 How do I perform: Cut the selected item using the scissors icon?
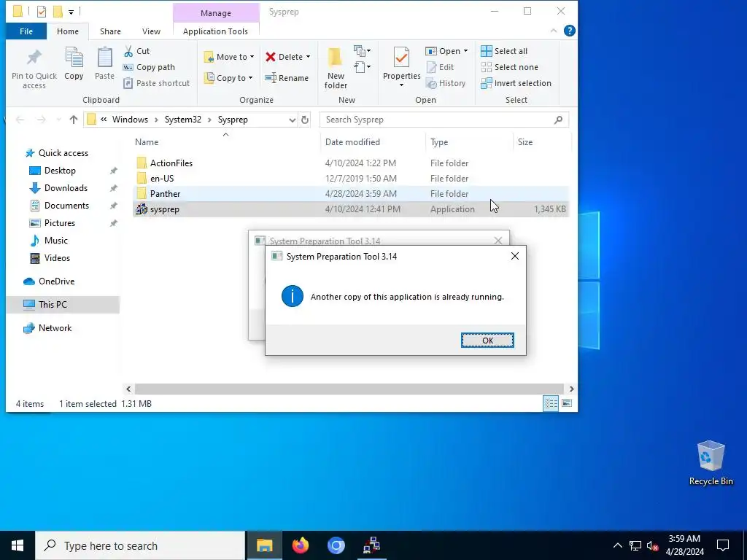coord(128,51)
